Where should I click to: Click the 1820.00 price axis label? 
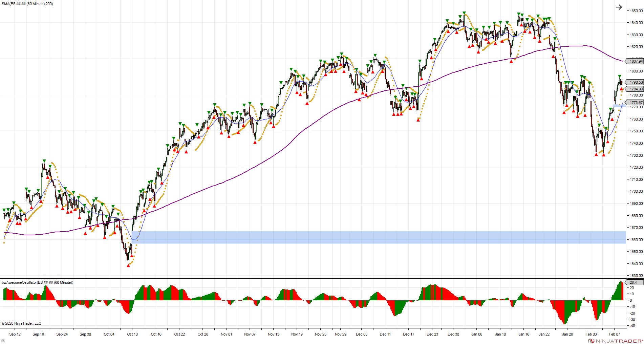[x=636, y=47]
